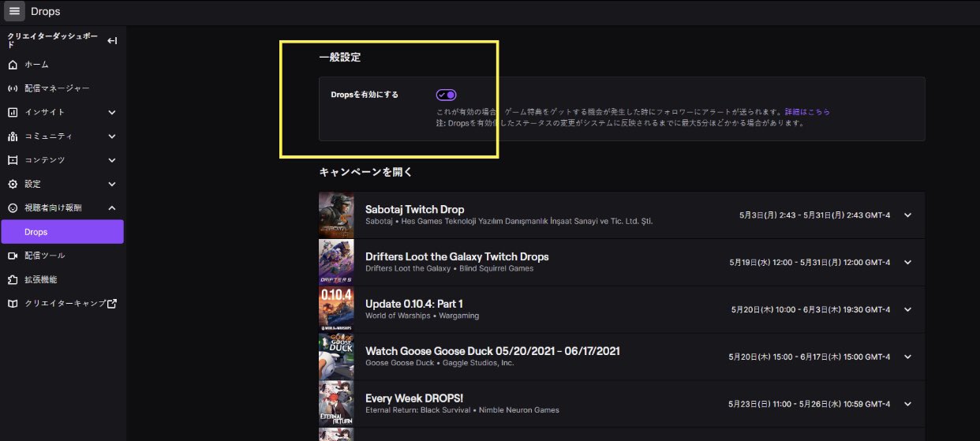The height and width of the screenshot is (441, 980).
Task: Expand Watch Goose Goose Duck campaign chevron
Action: pyautogui.click(x=907, y=357)
